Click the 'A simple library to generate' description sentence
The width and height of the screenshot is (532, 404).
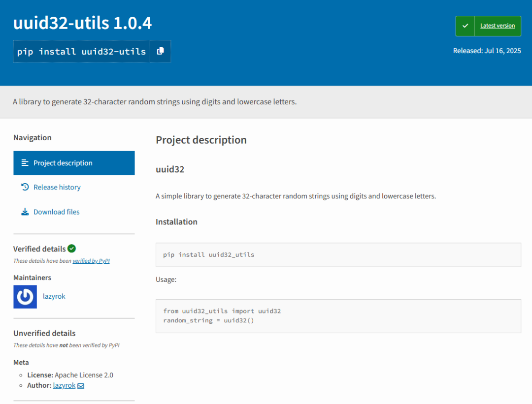tap(296, 196)
